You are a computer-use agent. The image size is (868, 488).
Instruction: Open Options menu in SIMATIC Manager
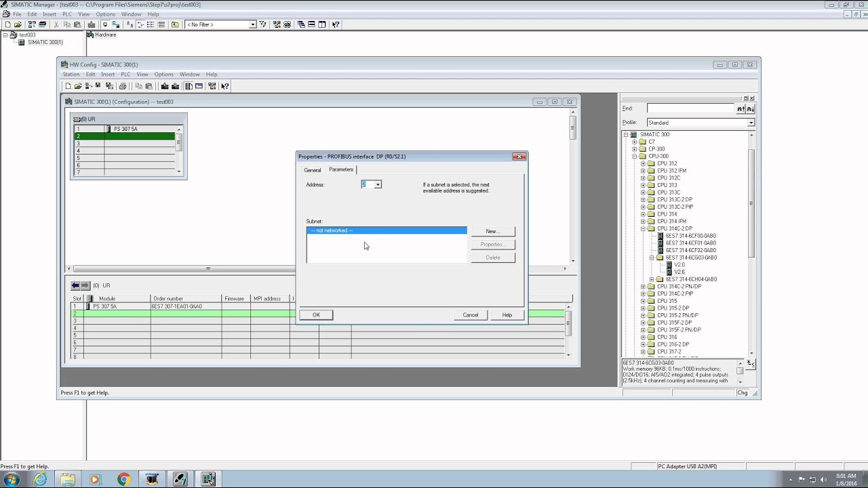pyautogui.click(x=105, y=14)
